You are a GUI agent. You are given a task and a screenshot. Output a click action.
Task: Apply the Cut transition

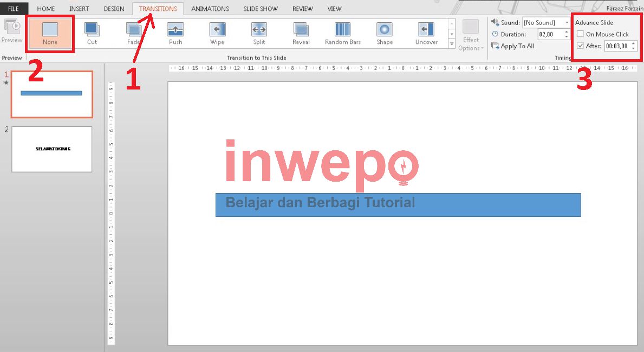92,33
